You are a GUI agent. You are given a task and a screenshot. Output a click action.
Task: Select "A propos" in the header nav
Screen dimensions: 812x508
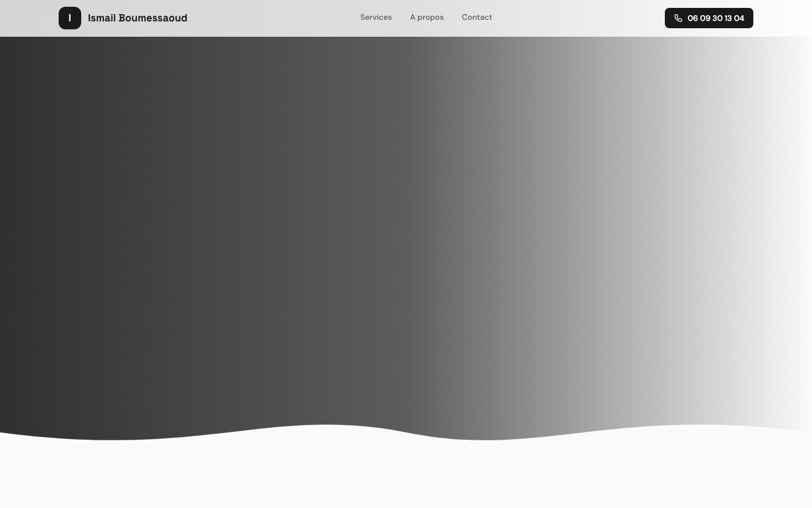426,17
